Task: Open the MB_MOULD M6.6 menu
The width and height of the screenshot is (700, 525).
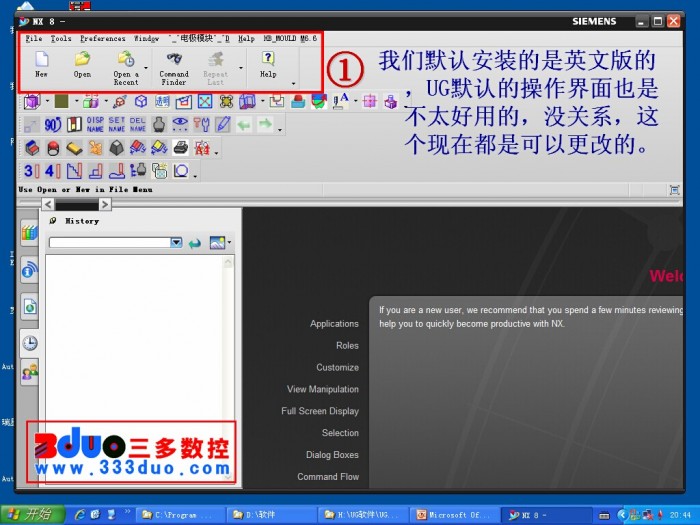Action: (x=290, y=38)
